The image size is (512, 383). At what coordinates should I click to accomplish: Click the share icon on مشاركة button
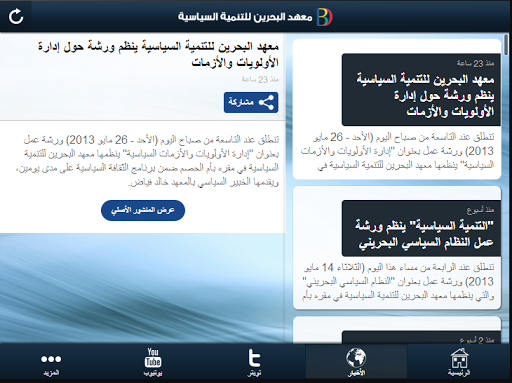[266, 102]
